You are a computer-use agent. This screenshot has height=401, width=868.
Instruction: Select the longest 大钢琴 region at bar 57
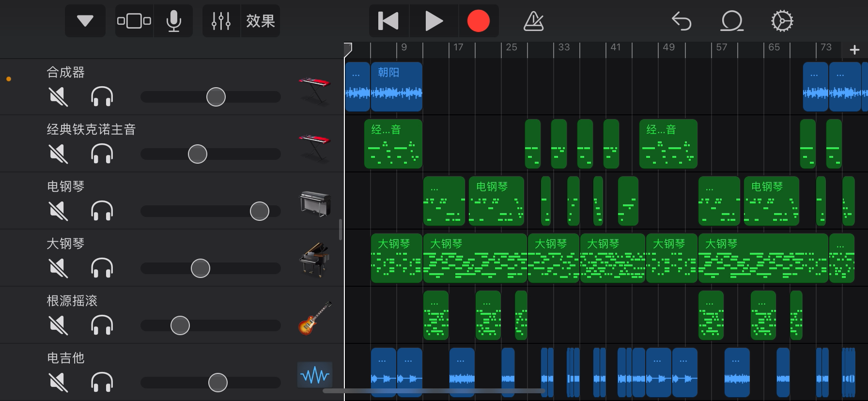(763, 258)
